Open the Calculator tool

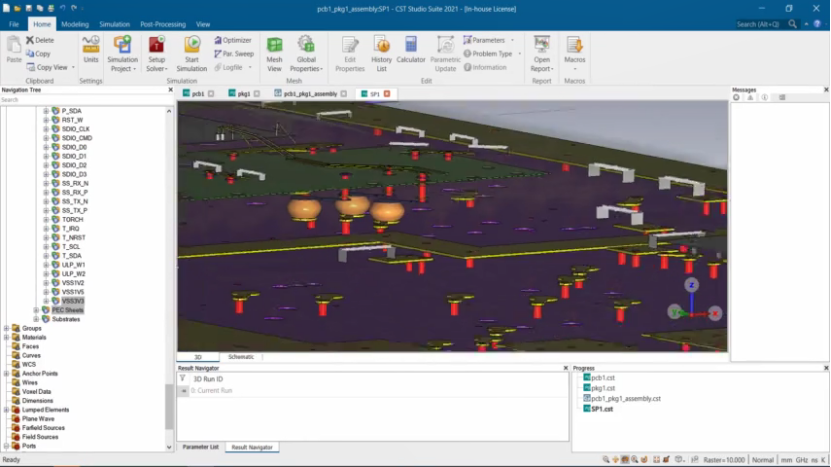click(411, 50)
